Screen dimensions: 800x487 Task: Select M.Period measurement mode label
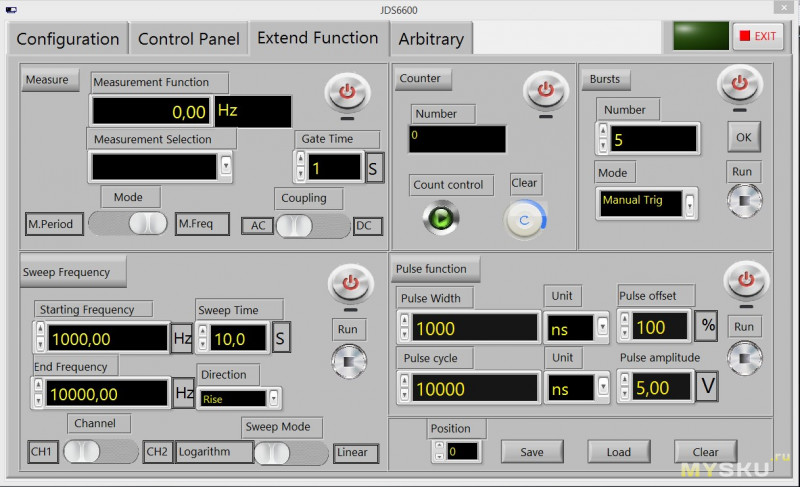[x=54, y=224]
